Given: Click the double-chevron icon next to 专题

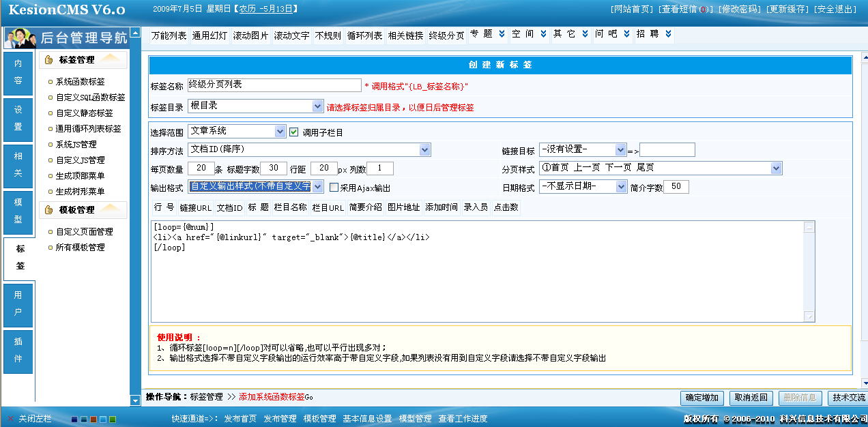Looking at the screenshot, I should [502, 34].
